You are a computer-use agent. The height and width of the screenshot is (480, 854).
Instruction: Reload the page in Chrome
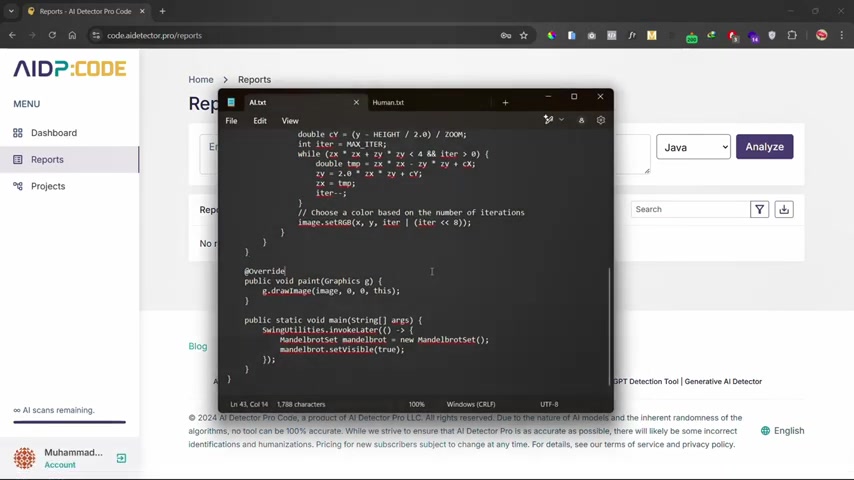[x=52, y=35]
